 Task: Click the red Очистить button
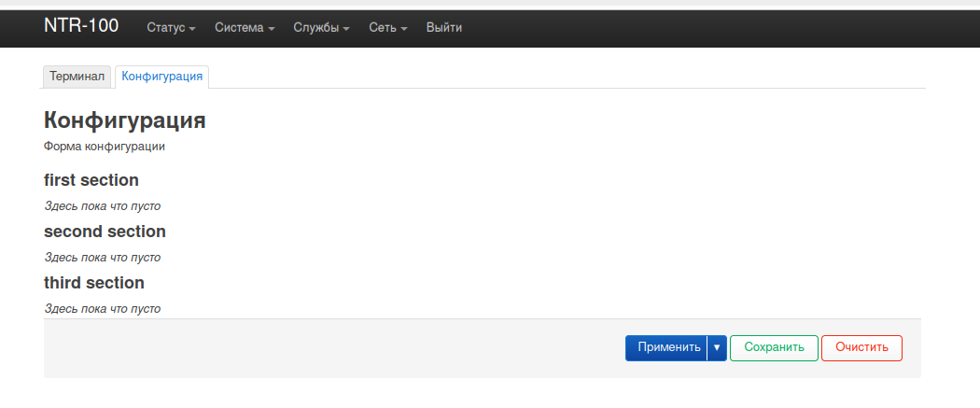[861, 347]
